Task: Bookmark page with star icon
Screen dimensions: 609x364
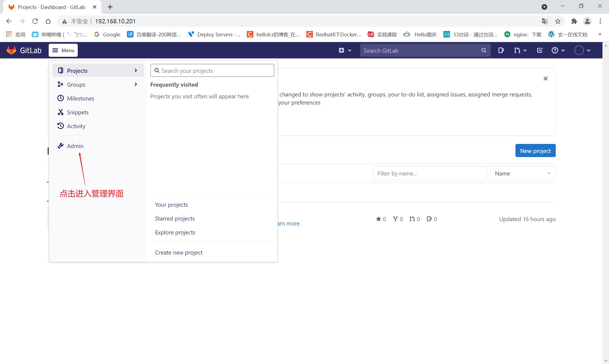Action: tap(558, 21)
